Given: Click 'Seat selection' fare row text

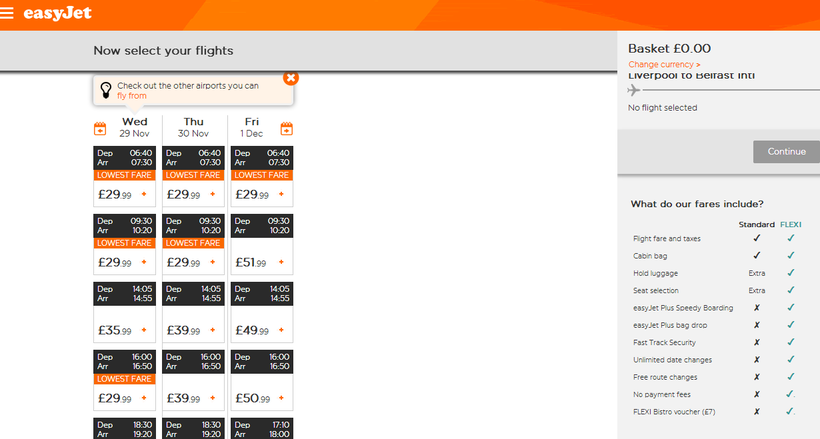Looking at the screenshot, I should [x=656, y=290].
